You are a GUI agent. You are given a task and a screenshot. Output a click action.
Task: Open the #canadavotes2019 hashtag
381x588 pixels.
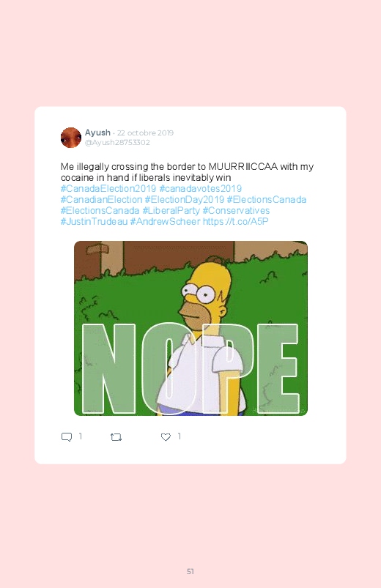point(201,189)
